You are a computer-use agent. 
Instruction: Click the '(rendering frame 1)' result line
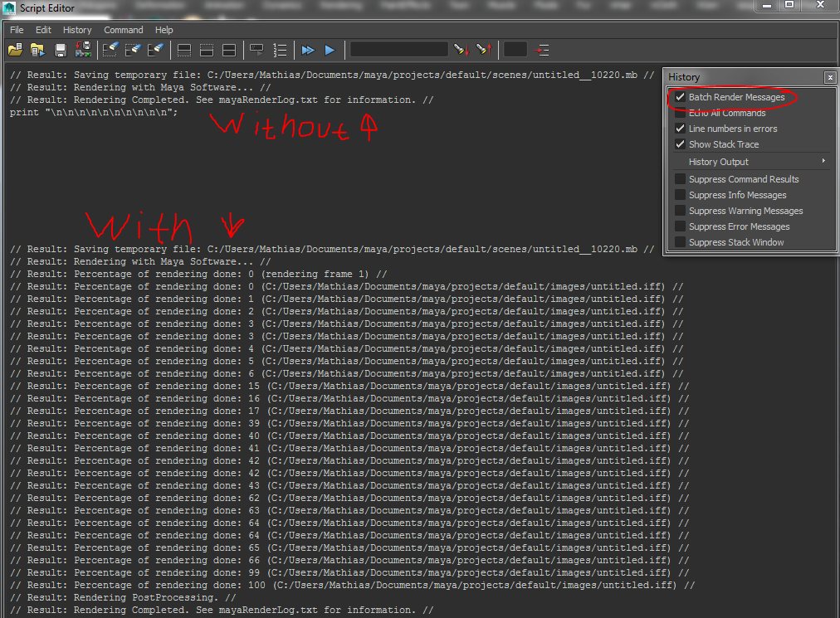(198, 275)
